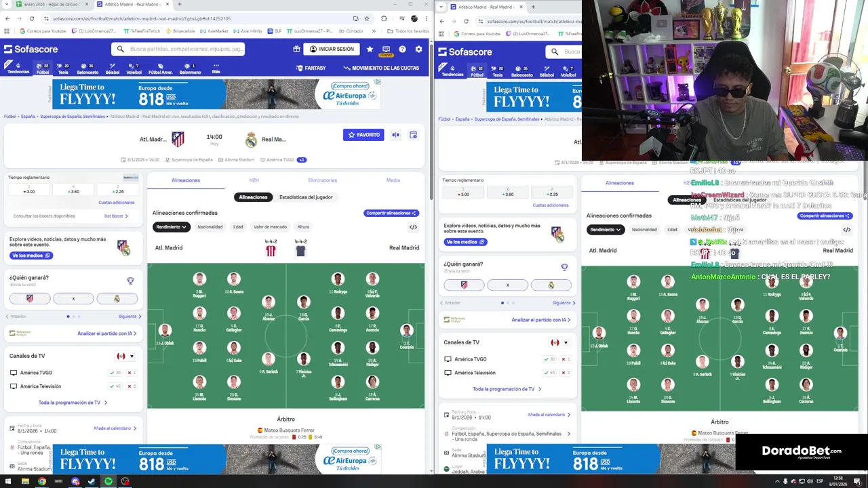
Task: Downvote América TVGO channel in left window
Action: point(132,373)
